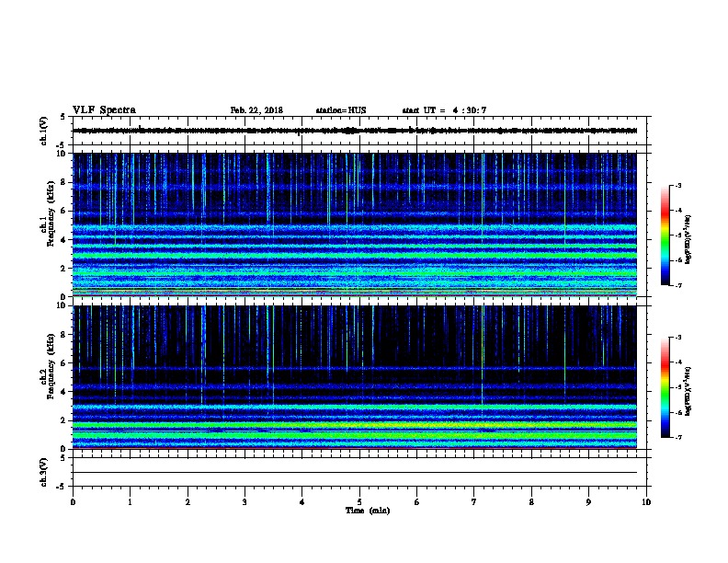Click the ch.1(V) voltage axis label
728x563 pixels.
43,131
